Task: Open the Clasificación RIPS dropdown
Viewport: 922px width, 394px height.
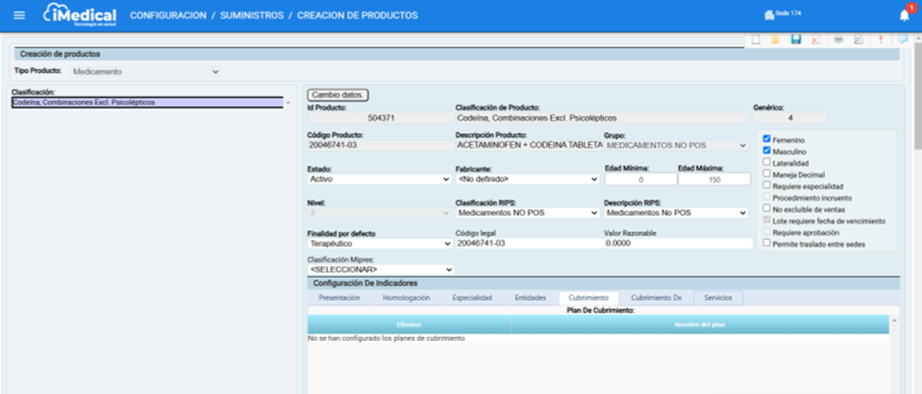Action: tap(527, 213)
